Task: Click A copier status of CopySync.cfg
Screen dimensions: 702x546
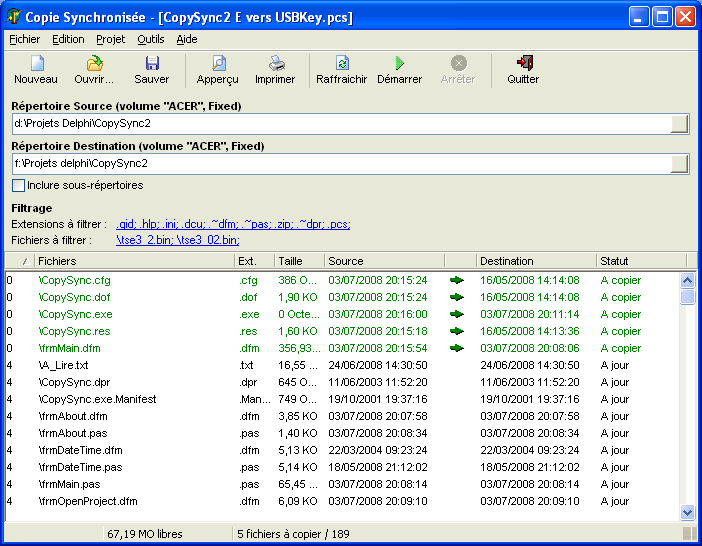Action: click(x=621, y=280)
